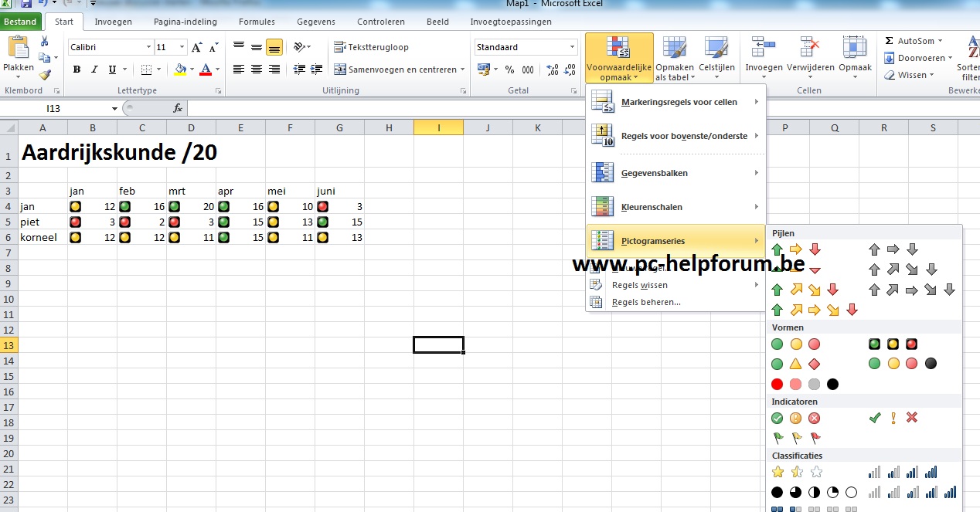Open Opmaken als tabel dropdown
980x512 pixels.
point(675,58)
